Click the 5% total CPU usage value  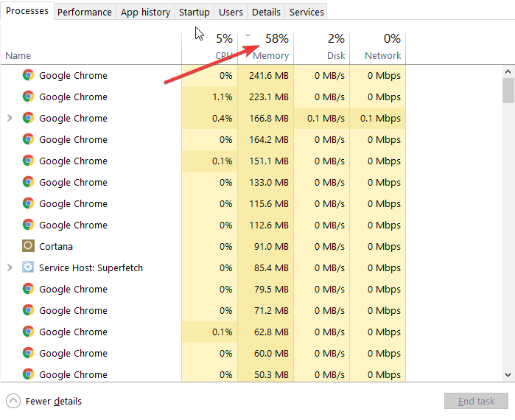pos(224,38)
